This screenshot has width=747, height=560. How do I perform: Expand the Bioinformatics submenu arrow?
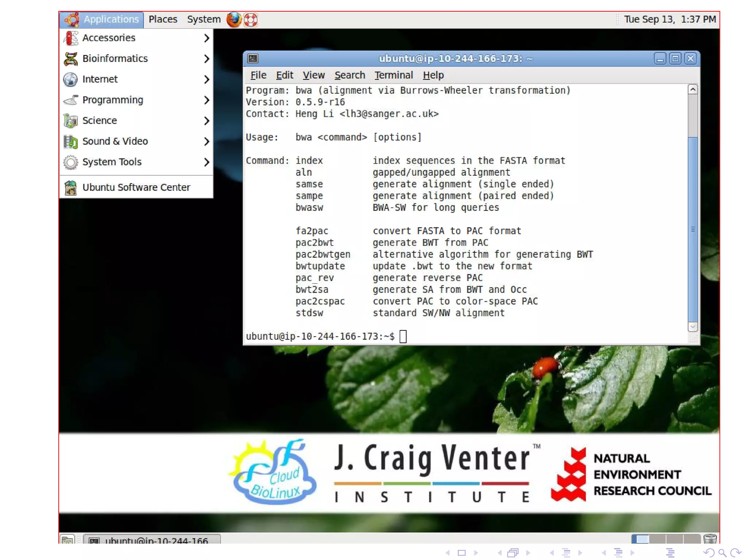point(206,59)
